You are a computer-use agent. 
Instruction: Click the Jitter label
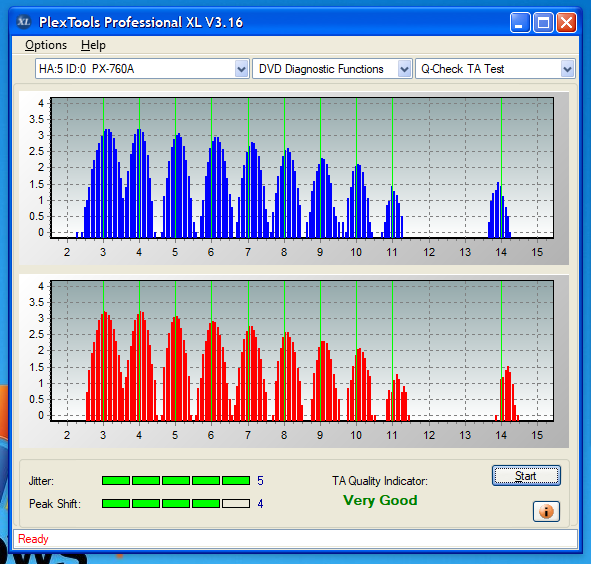pos(41,481)
